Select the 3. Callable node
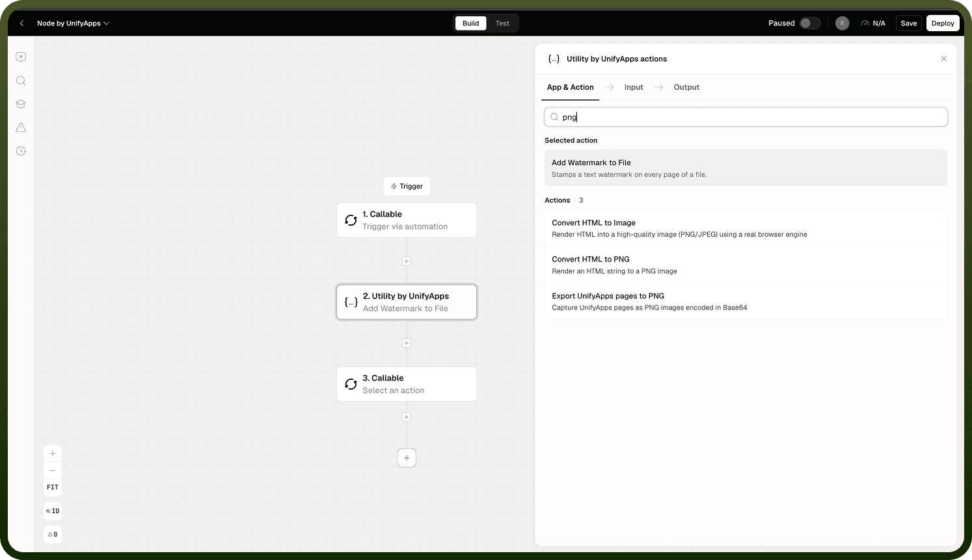This screenshot has width=972, height=560. click(x=407, y=384)
